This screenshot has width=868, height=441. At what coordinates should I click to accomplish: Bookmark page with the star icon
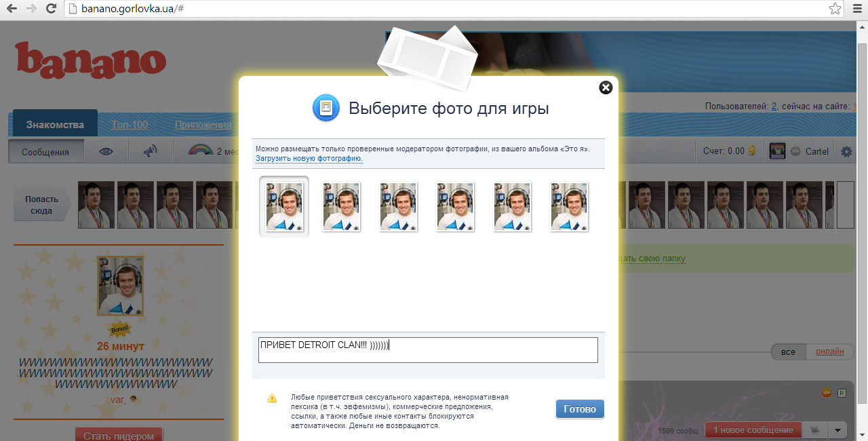pos(835,9)
